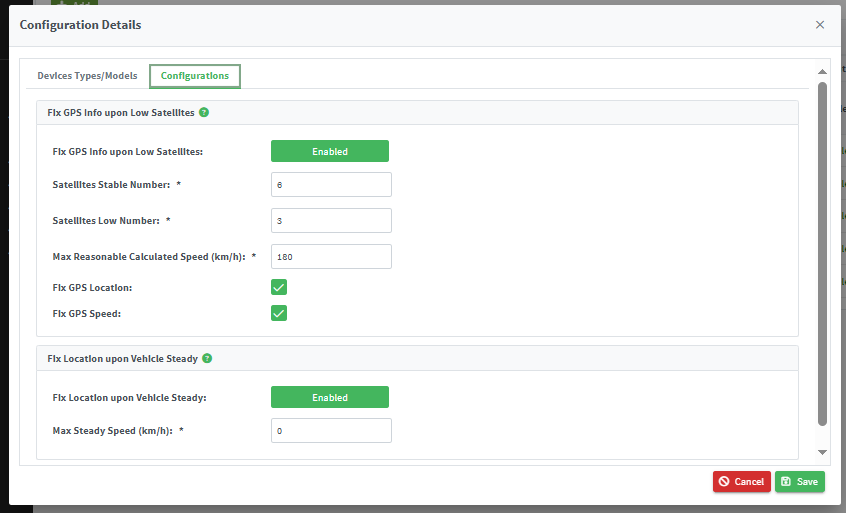This screenshot has height=513, width=846.
Task: Toggle Fix GPS Info upon Low Satellites Enabled
Action: pos(329,151)
